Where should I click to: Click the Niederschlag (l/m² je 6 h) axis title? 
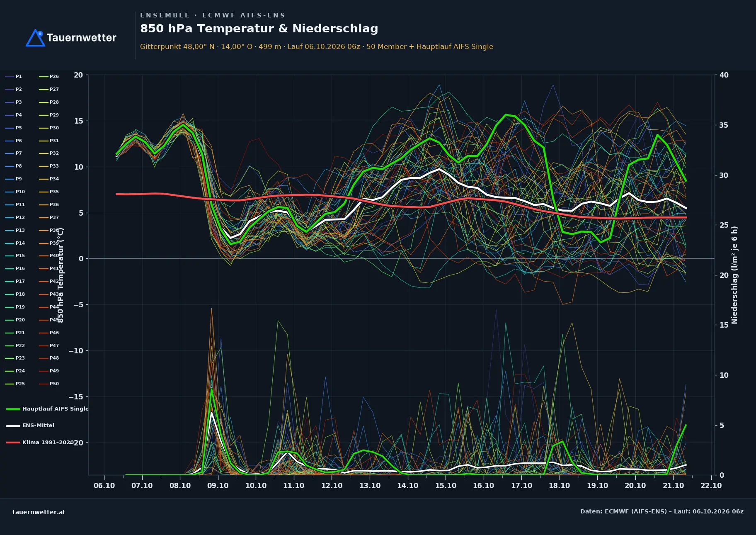734,275
